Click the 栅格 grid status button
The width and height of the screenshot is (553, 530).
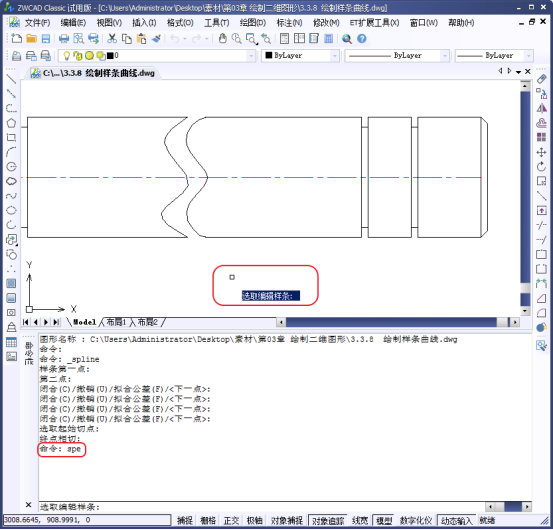tap(208, 520)
